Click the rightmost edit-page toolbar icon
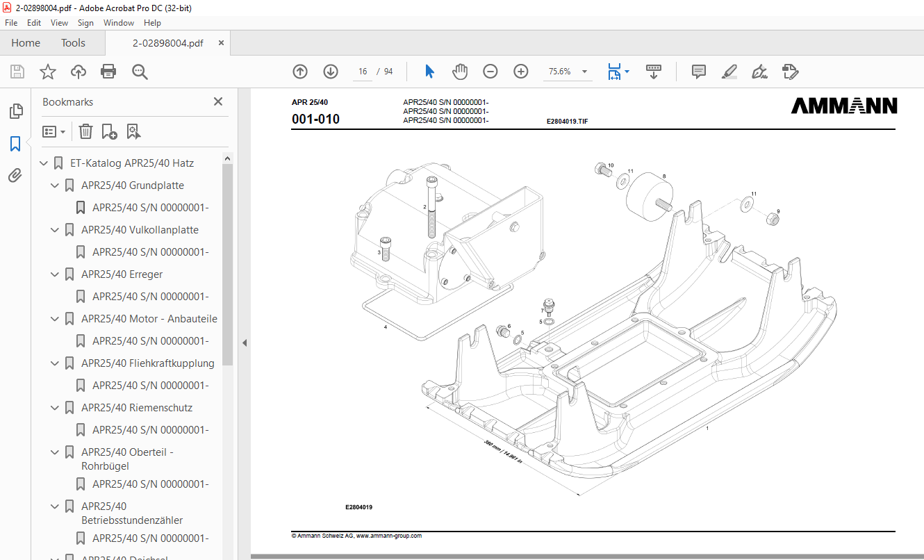Viewport: 924px width, 560px height. tap(790, 72)
